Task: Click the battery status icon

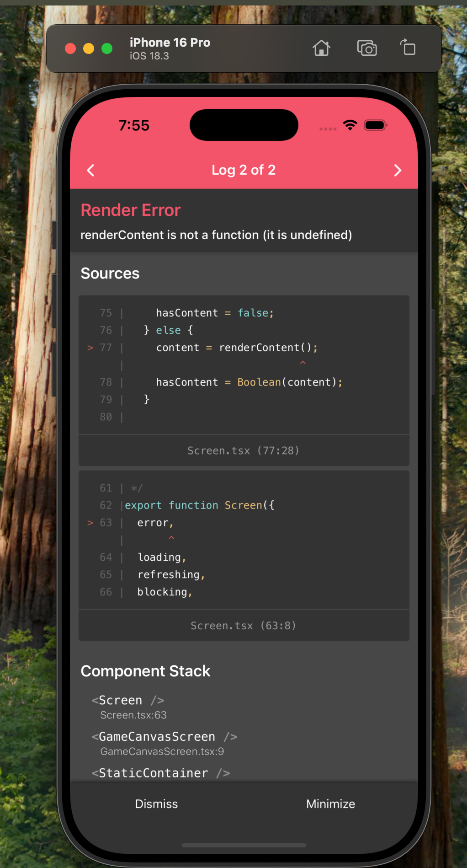Action: pos(375,125)
